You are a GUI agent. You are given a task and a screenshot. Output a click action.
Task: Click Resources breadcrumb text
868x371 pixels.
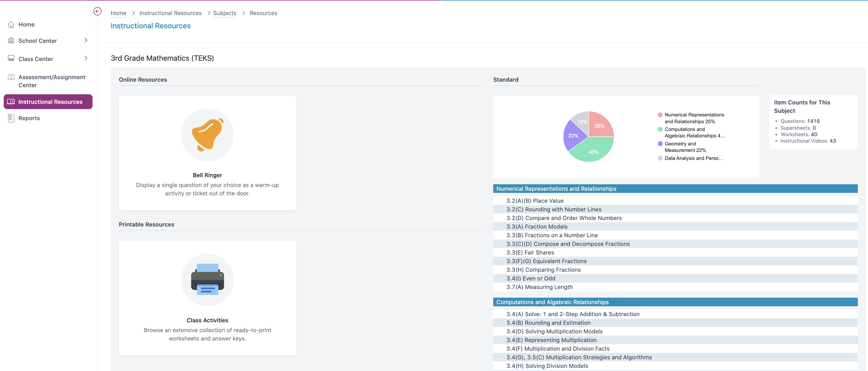pyautogui.click(x=263, y=13)
